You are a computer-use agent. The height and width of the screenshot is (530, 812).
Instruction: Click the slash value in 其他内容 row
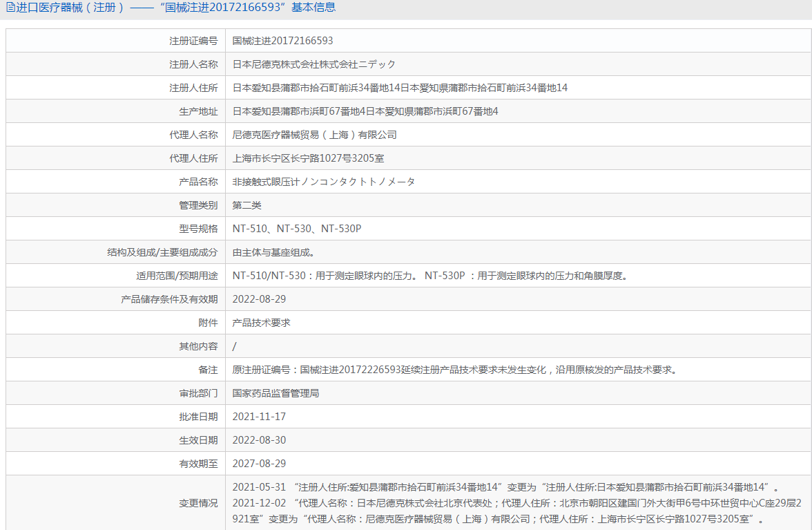pyautogui.click(x=235, y=346)
